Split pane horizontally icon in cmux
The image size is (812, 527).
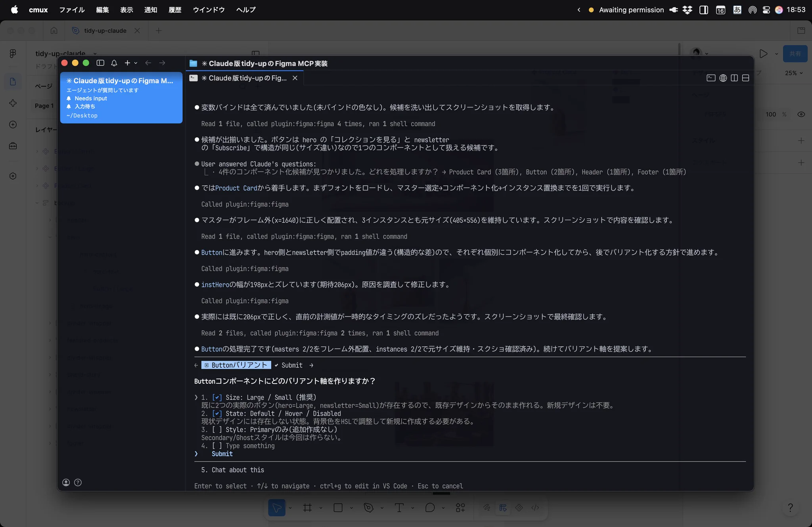(745, 78)
